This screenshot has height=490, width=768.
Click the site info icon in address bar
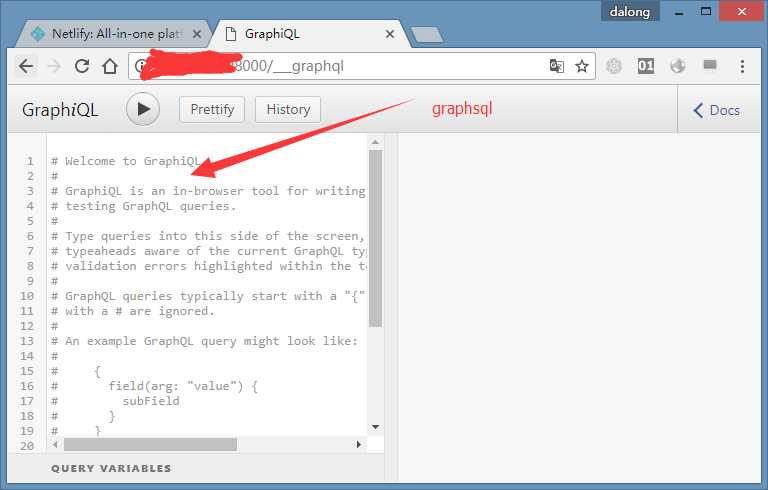pyautogui.click(x=141, y=66)
